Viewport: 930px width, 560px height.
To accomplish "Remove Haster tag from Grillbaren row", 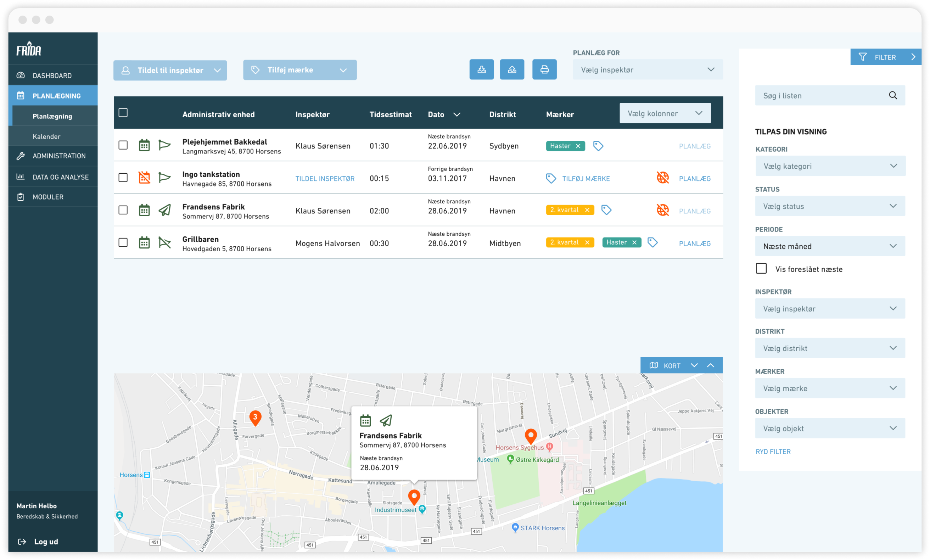I will pos(634,242).
